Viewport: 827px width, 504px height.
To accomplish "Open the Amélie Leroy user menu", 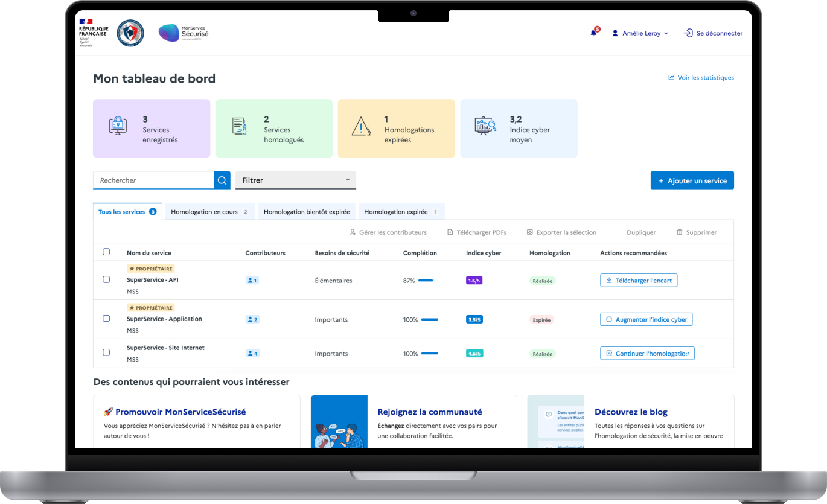I will [x=640, y=34].
